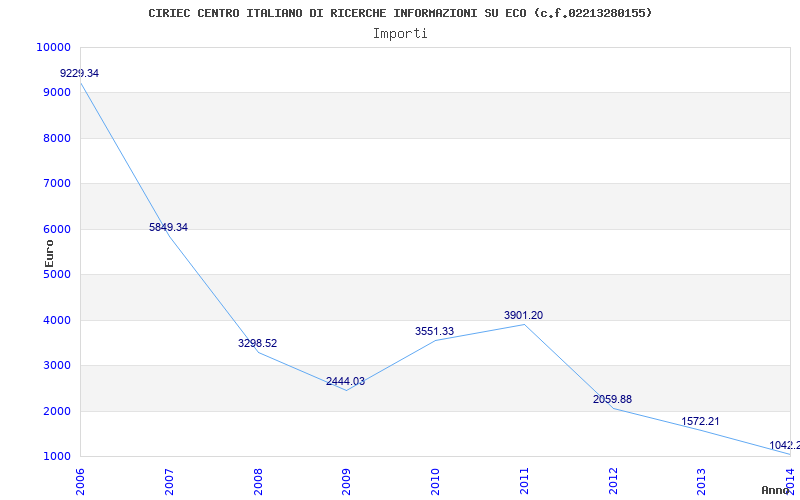Click the 2008 x-axis year label
This screenshot has width=800, height=500.
coord(258,482)
